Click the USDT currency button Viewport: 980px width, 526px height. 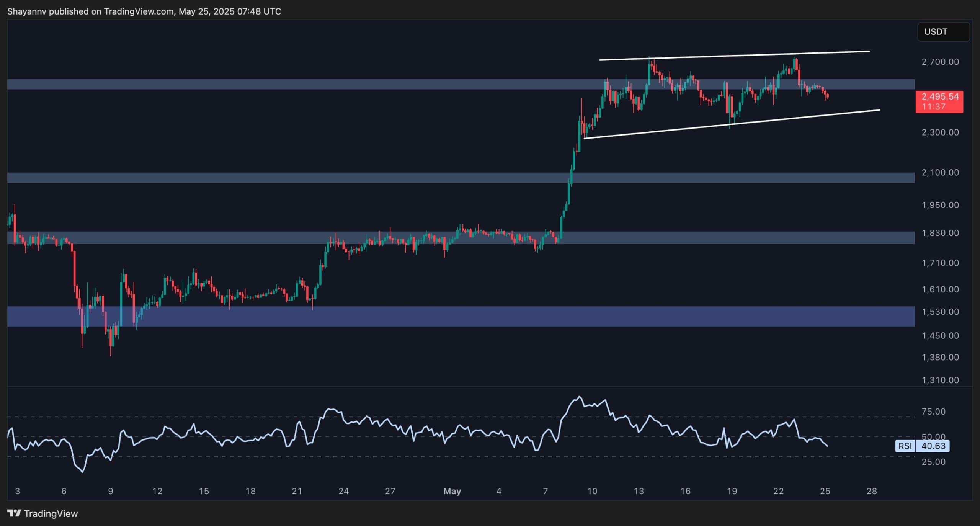pos(943,32)
